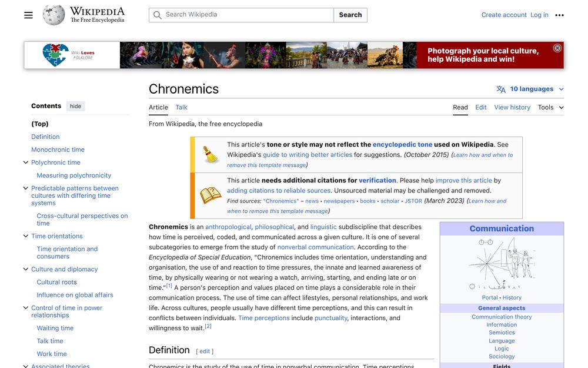Go to Monochronic time in contents
This screenshot has height=368, width=588.
tap(58, 150)
